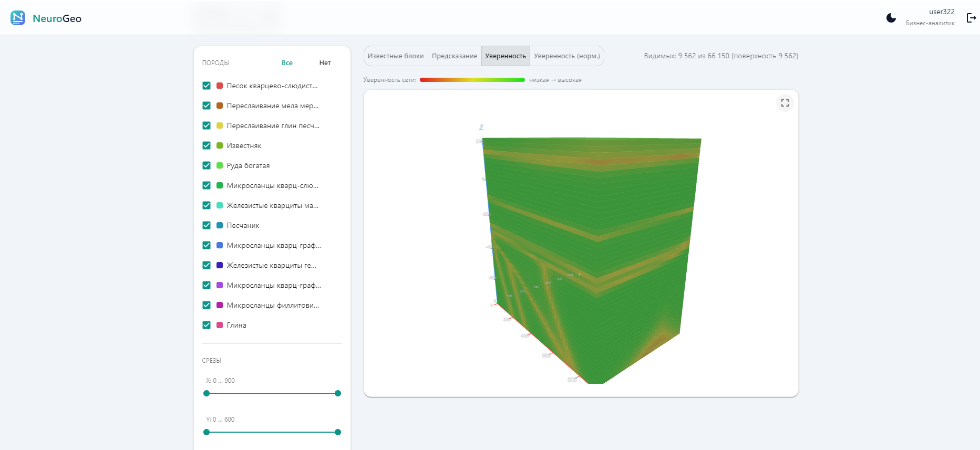Click the green Руда богатая color swatch
This screenshot has height=450, width=980.
coord(220,165)
